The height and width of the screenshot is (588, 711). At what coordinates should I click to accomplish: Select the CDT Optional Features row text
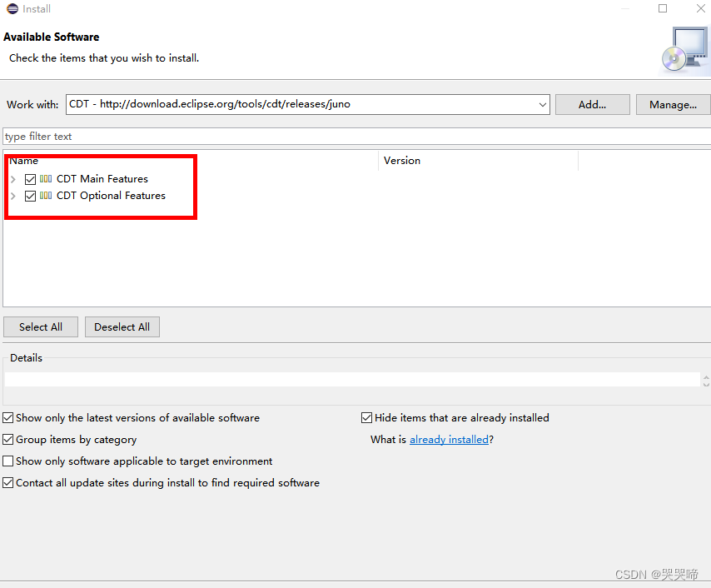click(x=111, y=196)
